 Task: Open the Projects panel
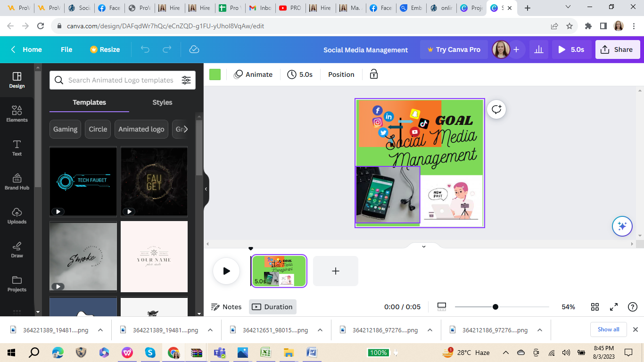tap(17, 284)
